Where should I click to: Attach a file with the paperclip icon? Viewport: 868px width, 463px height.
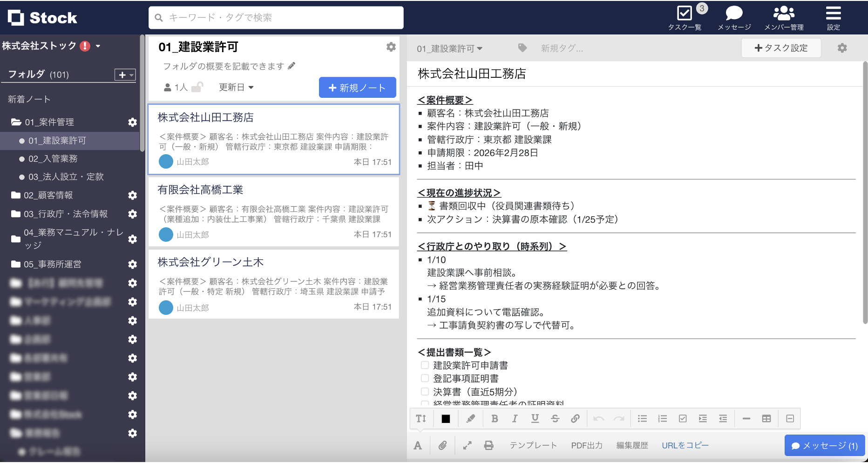click(x=441, y=445)
